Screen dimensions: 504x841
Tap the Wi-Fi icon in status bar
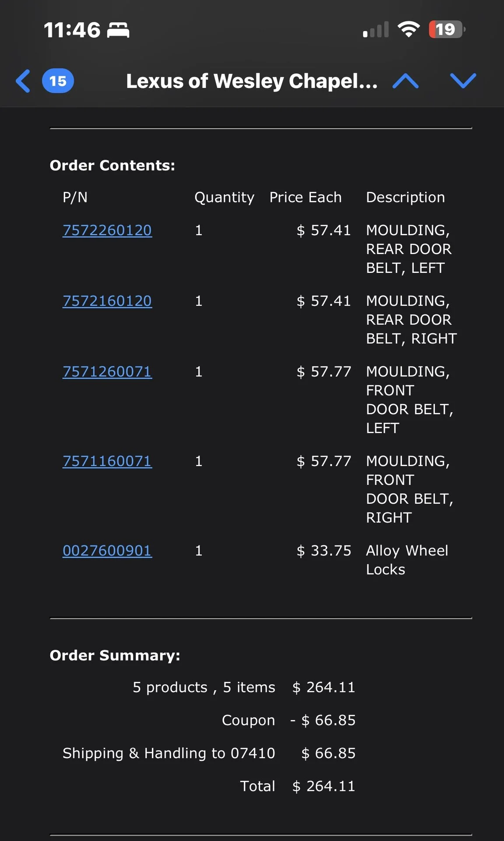point(408,29)
